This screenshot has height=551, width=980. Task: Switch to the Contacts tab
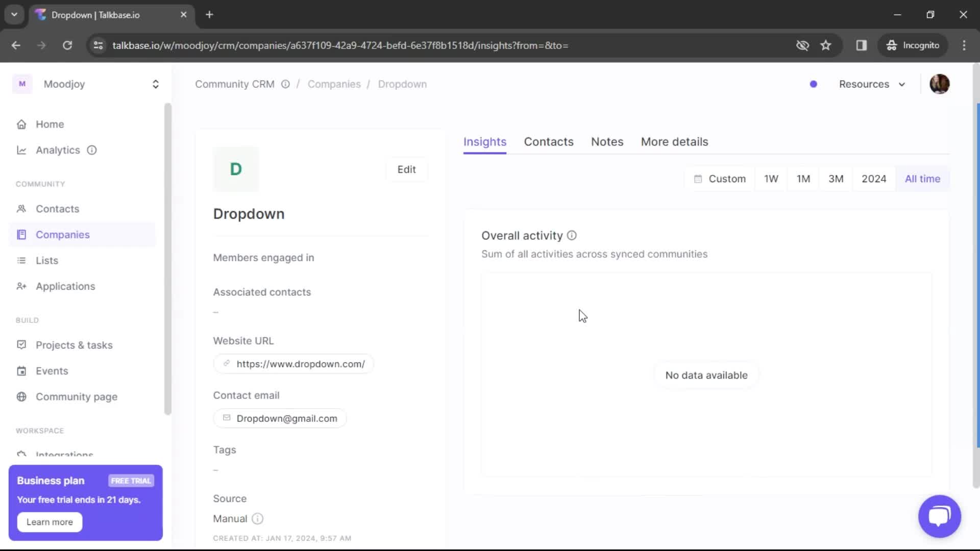pos(549,142)
